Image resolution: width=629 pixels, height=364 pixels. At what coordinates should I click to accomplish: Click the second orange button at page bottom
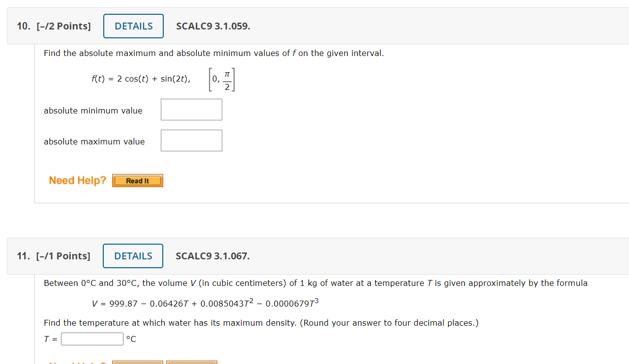191,362
